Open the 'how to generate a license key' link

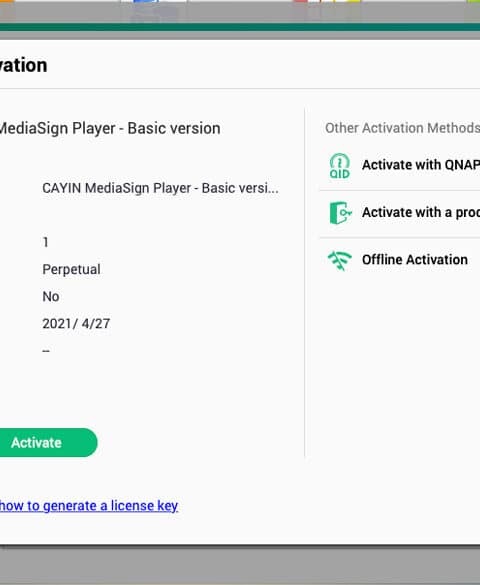(x=89, y=506)
